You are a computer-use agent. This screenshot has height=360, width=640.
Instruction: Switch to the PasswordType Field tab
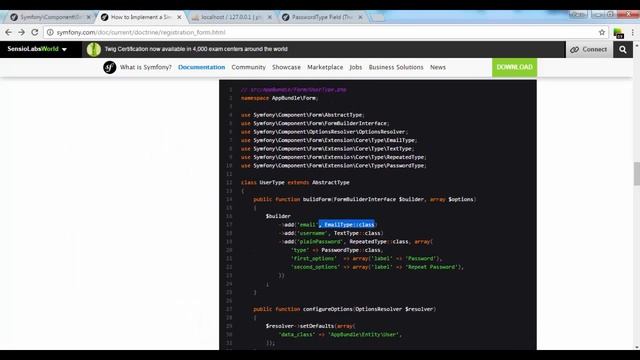click(x=322, y=17)
